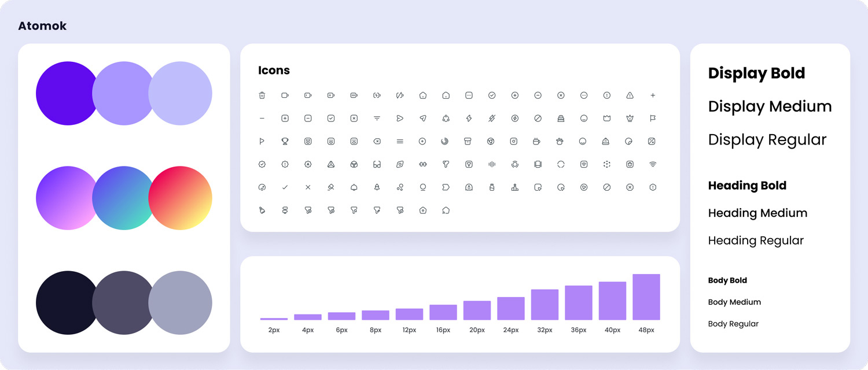Screen dimensions: 868x370
Task: Click the backspace delete icon
Action: pos(377,141)
